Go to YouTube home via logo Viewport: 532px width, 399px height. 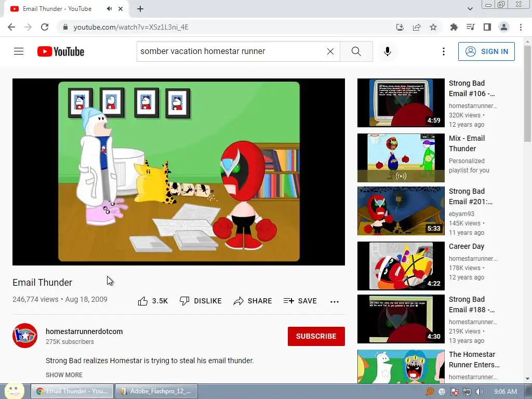[x=61, y=51]
